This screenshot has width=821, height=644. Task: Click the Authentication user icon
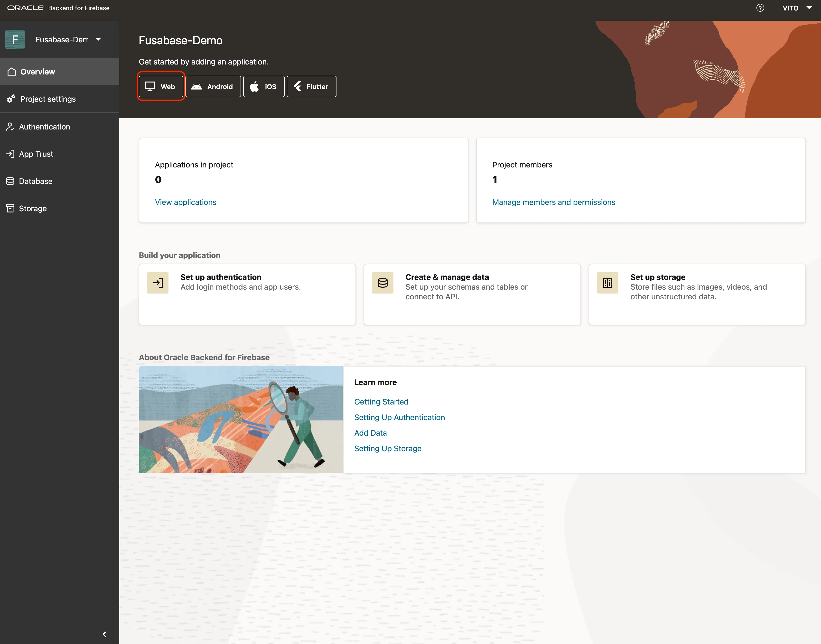tap(10, 127)
